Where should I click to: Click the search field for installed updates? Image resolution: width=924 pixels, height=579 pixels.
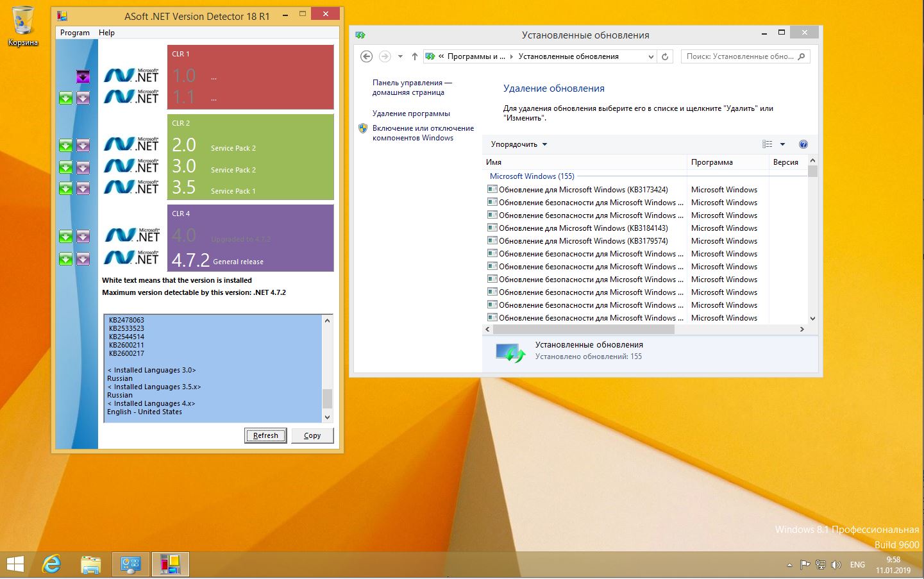pyautogui.click(x=740, y=56)
